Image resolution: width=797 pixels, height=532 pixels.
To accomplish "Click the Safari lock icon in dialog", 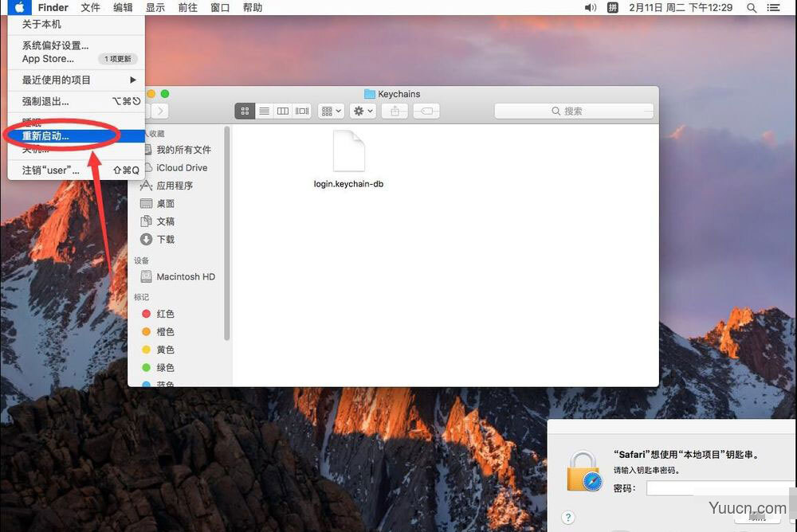I will [584, 471].
